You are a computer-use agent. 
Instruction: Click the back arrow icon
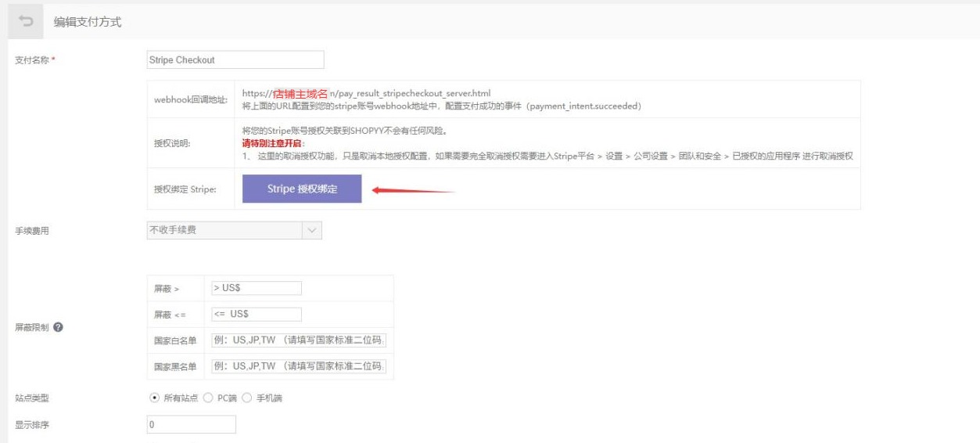(x=26, y=22)
